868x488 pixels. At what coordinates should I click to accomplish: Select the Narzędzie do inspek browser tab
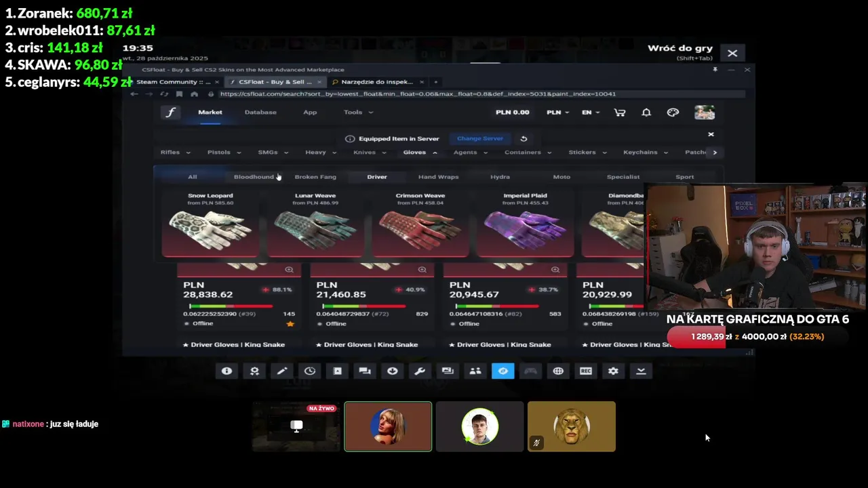[x=378, y=82]
